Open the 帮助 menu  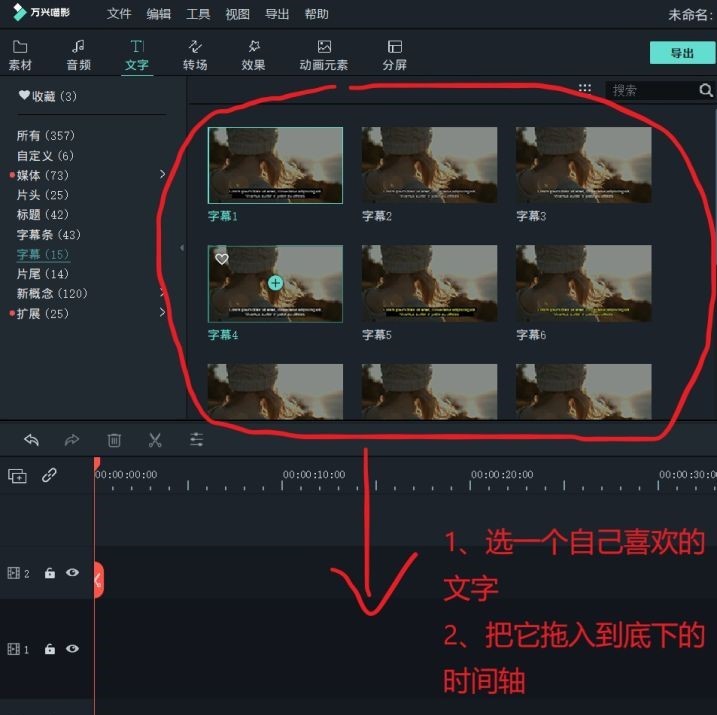coord(316,14)
